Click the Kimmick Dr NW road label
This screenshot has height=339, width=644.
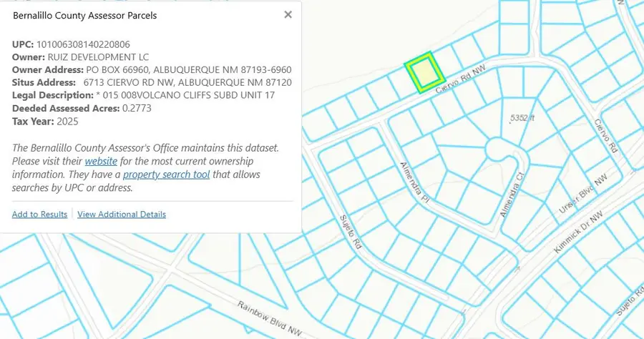click(578, 232)
